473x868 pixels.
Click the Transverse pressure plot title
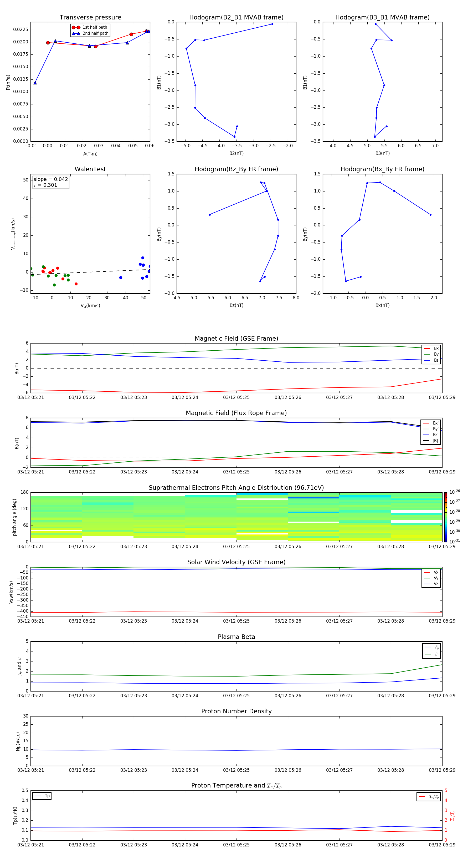(x=90, y=18)
